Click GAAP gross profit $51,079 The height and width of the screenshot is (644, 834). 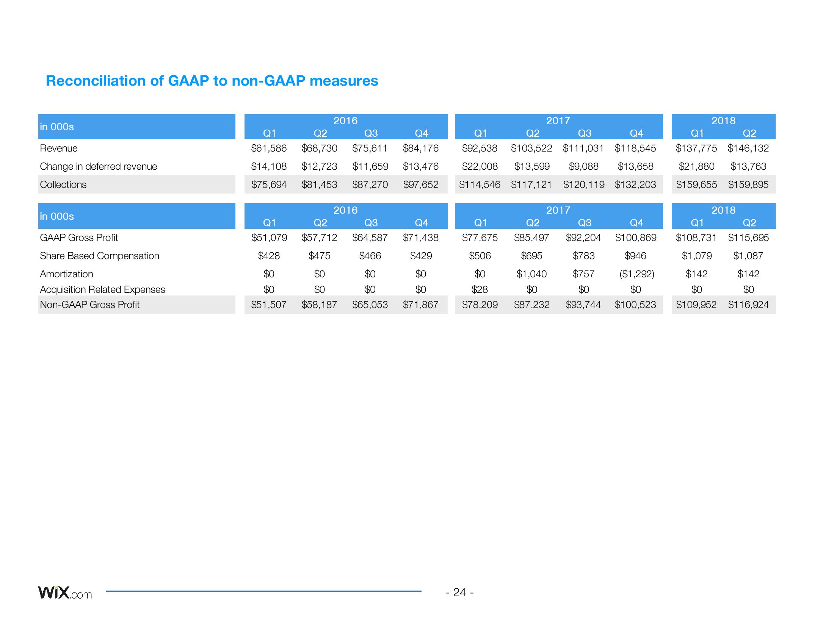click(269, 238)
